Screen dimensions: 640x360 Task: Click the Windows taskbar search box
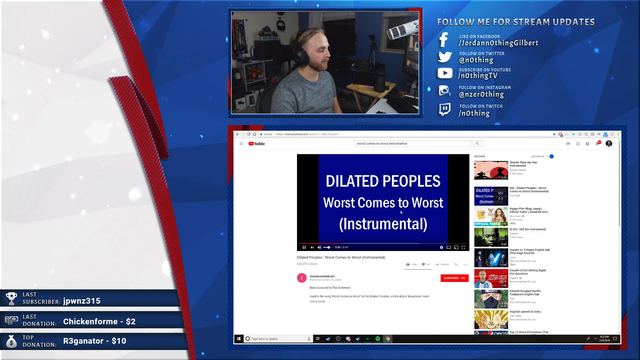point(278,339)
